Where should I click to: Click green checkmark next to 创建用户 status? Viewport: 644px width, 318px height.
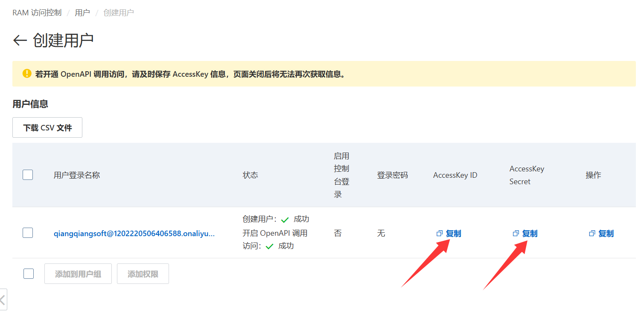[x=285, y=220]
